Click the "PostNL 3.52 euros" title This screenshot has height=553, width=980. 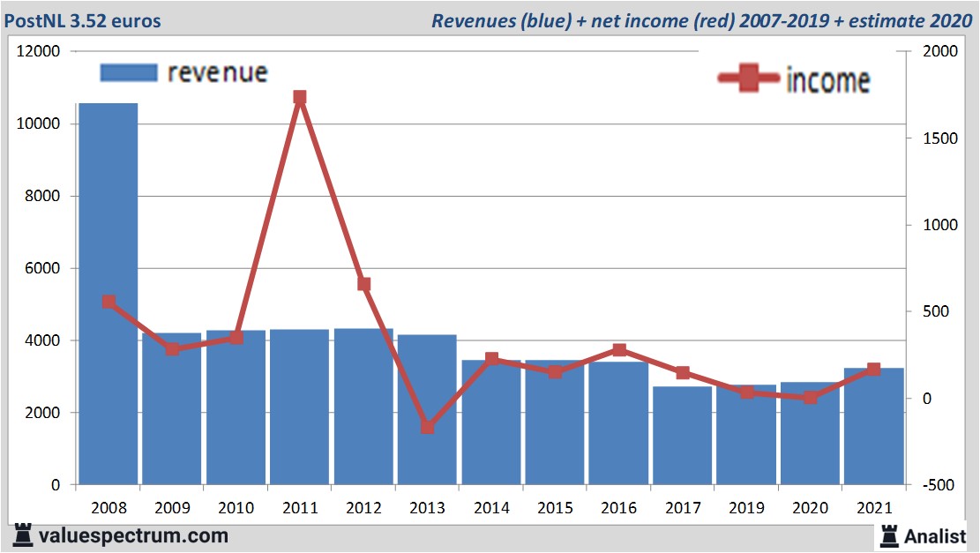[82, 20]
